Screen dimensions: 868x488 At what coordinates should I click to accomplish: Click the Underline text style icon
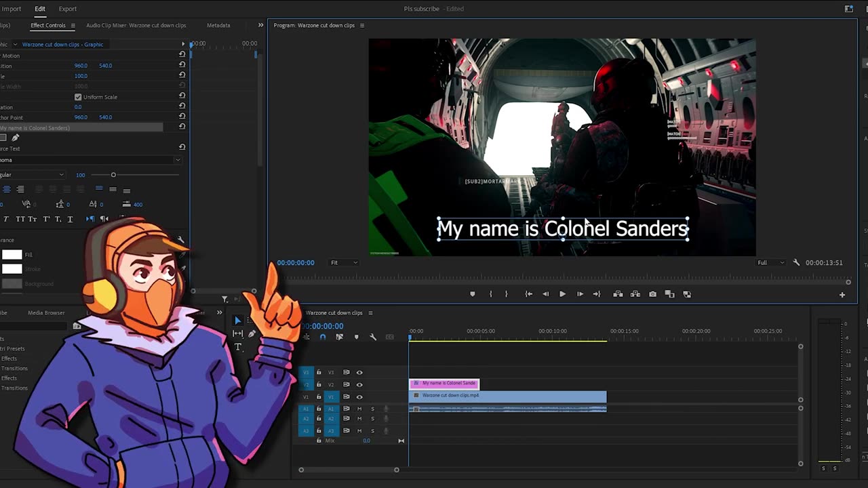[69, 219]
